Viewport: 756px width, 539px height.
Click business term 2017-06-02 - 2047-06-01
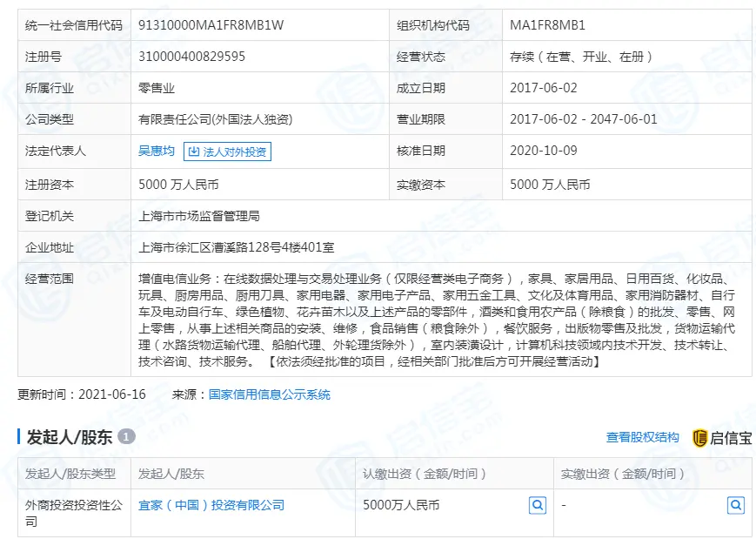pos(584,119)
